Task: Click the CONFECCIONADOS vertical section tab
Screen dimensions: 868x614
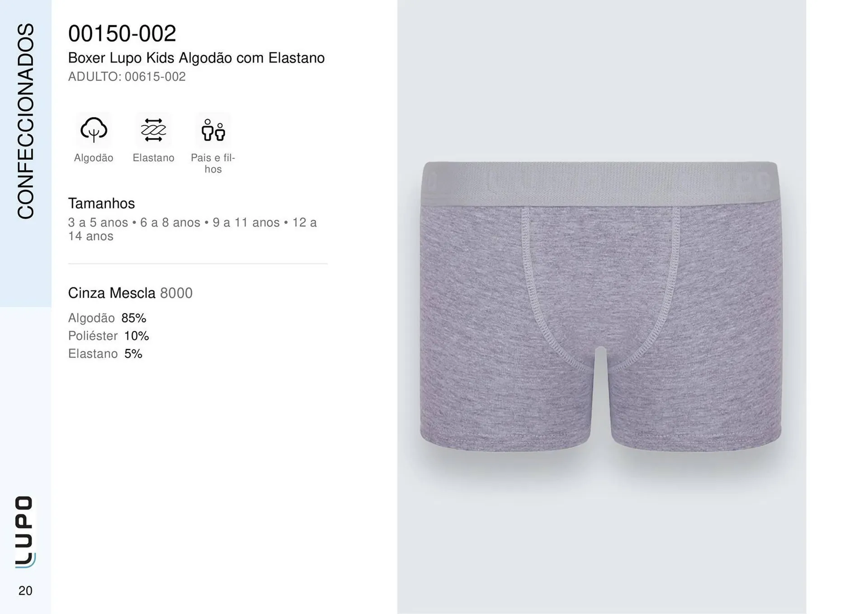Action: 25,121
